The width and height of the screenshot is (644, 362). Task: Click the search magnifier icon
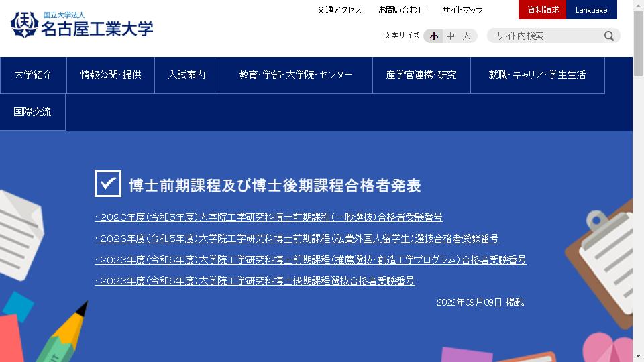point(609,36)
